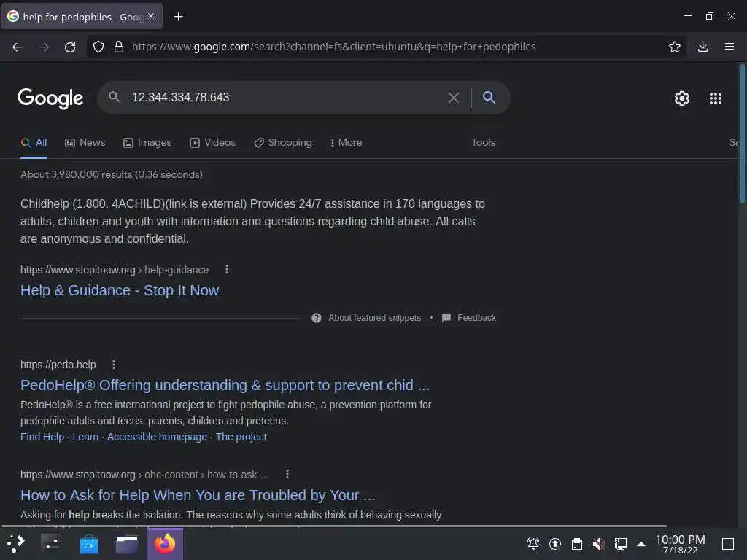This screenshot has height=560, width=747.
Task: Switch to the Videos results tab
Action: coord(212,142)
